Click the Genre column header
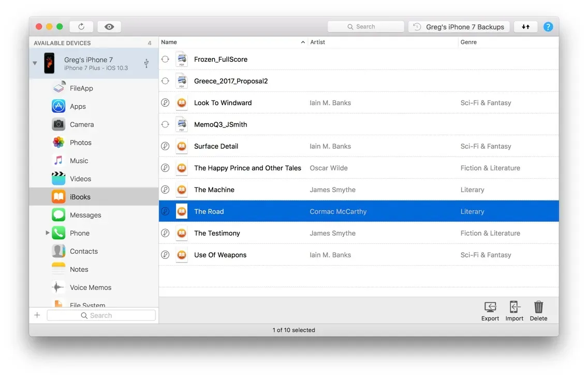Image resolution: width=588 pixels, height=378 pixels. (x=507, y=42)
